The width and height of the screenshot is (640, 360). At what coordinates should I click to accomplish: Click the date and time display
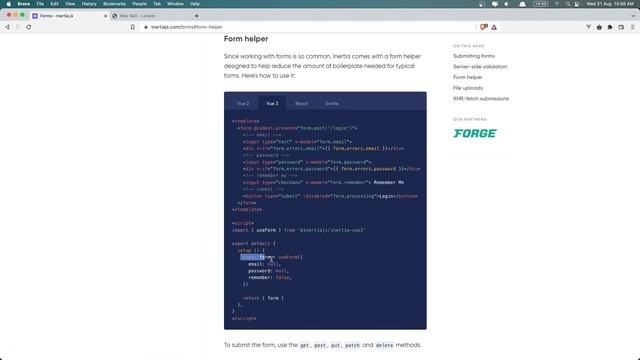coord(610,4)
